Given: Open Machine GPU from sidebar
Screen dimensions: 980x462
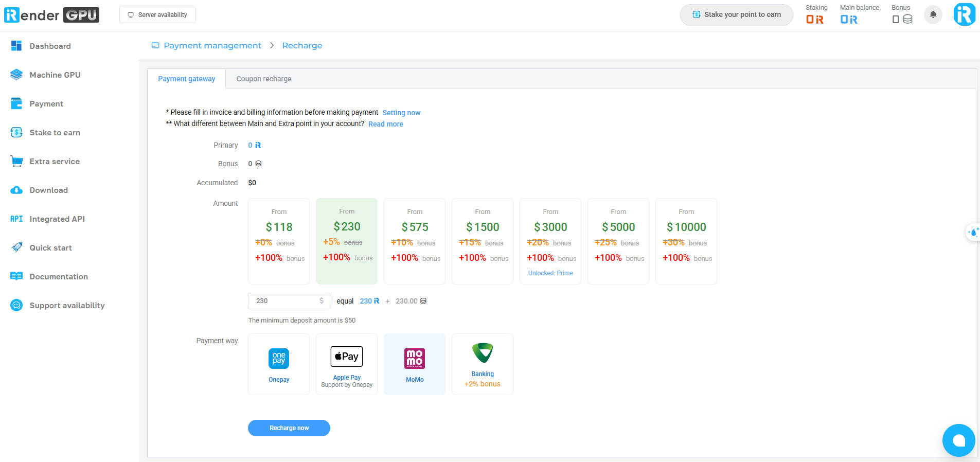Looking at the screenshot, I should click(55, 75).
